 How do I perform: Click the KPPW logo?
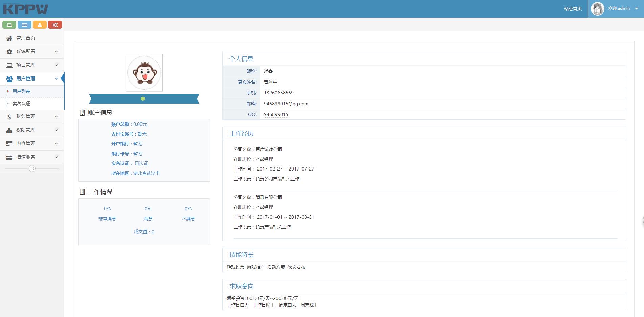point(26,9)
